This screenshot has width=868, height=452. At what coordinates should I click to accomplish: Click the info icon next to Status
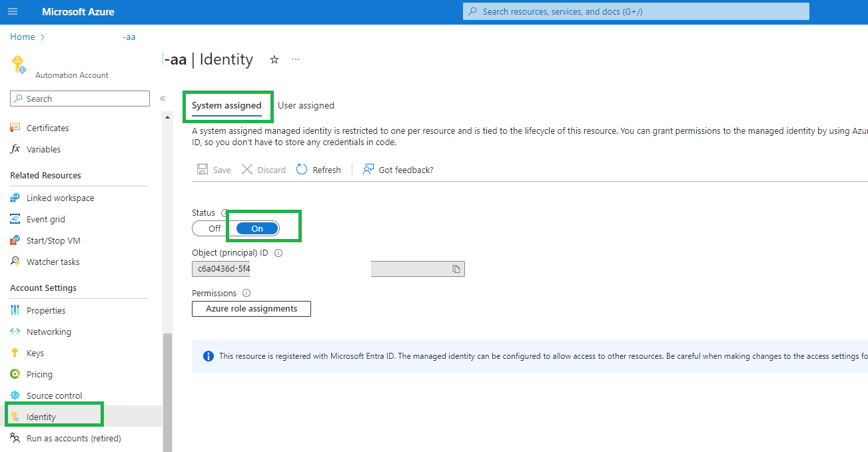click(224, 213)
